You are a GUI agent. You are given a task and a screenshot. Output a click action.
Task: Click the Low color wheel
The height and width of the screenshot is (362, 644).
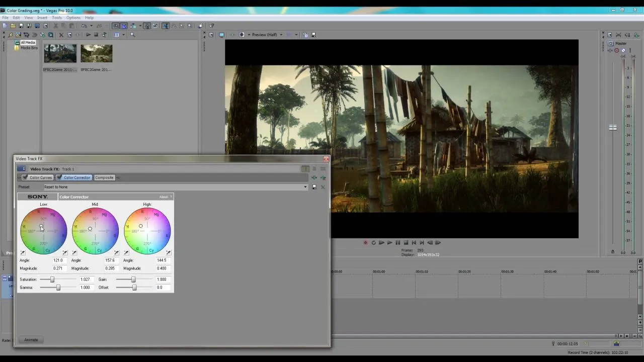[44, 231]
